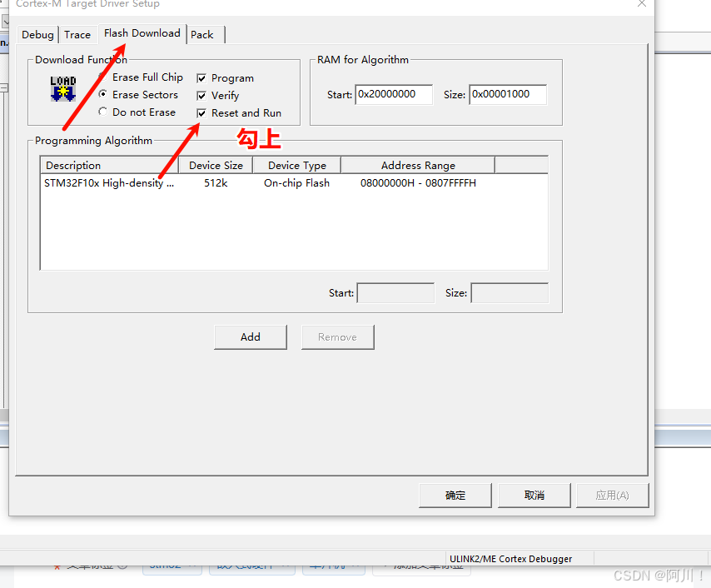This screenshot has height=588, width=711.
Task: Click the Address Range column header
Action: pyautogui.click(x=418, y=165)
